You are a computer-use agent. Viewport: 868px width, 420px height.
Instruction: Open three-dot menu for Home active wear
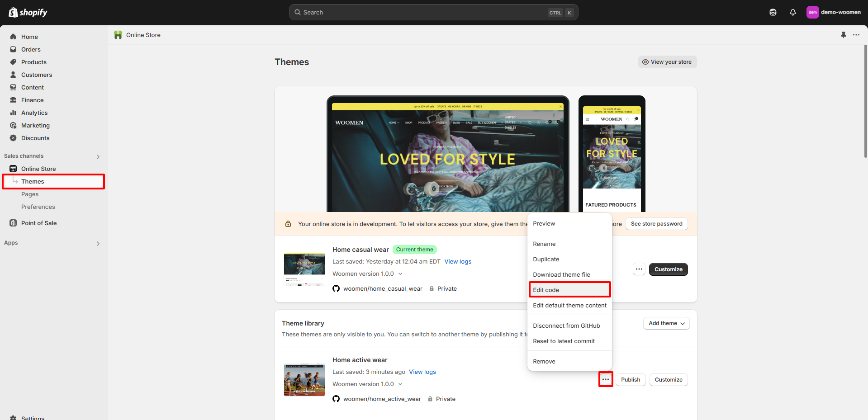605,379
